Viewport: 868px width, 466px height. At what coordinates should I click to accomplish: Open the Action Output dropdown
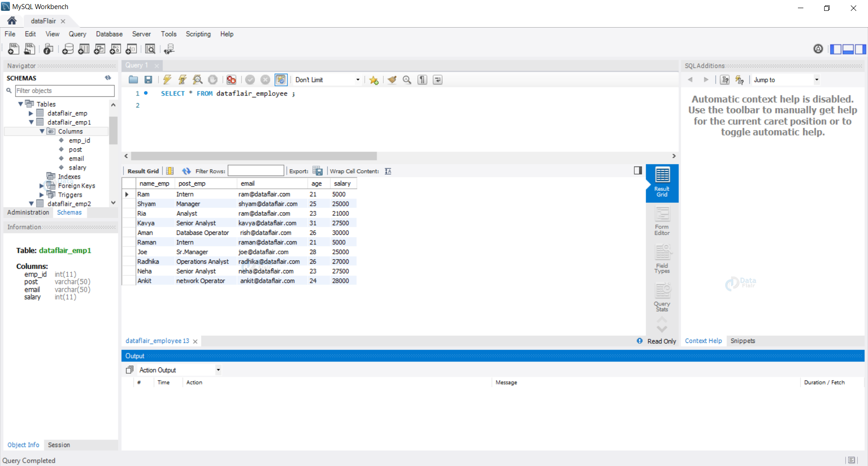179,370
